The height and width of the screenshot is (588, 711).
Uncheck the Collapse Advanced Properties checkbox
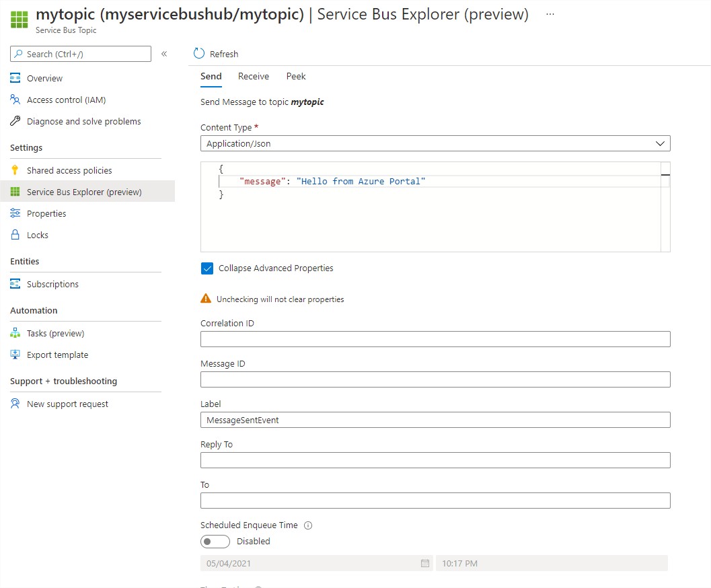coord(207,268)
